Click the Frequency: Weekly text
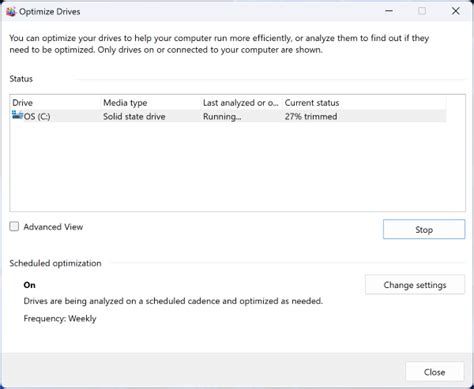 (60, 319)
